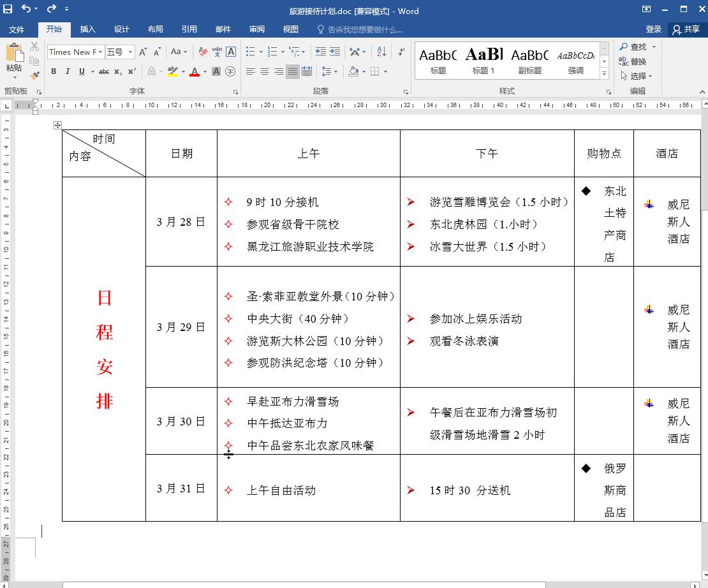Click the Copy icon in the clipboard group
The width and height of the screenshot is (708, 588).
pyautogui.click(x=34, y=61)
